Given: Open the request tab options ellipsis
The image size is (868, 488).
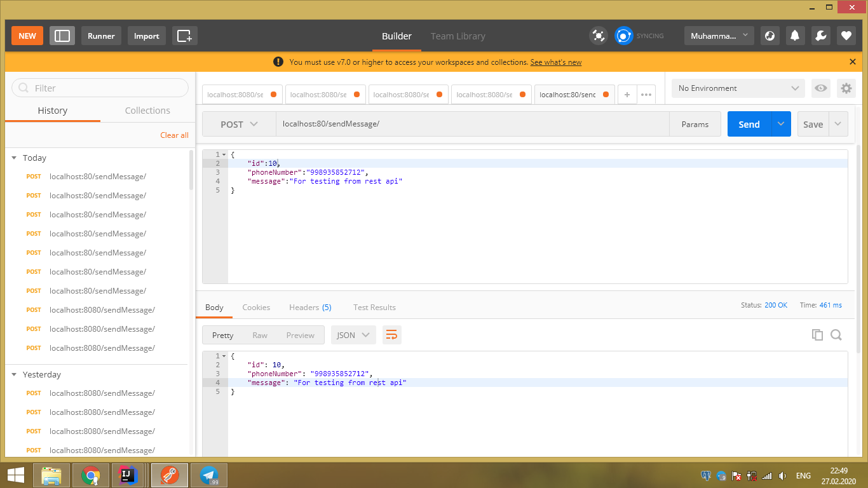Looking at the screenshot, I should tap(646, 95).
